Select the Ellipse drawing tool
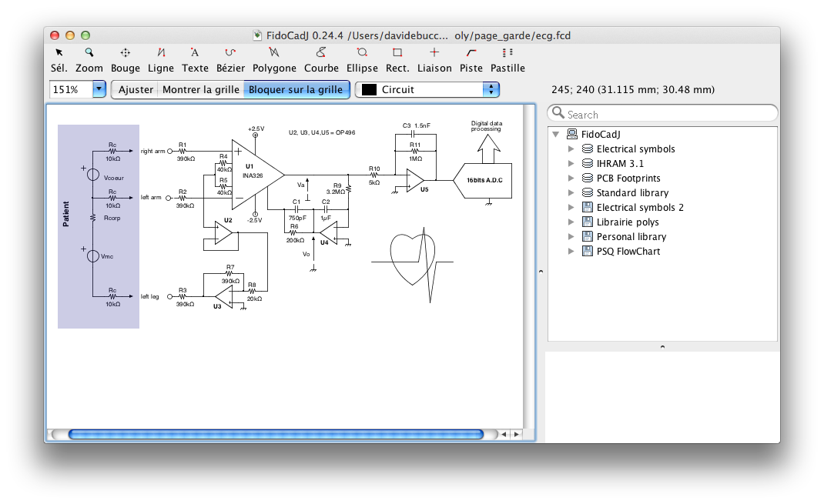The width and height of the screenshot is (824, 504). click(x=362, y=59)
